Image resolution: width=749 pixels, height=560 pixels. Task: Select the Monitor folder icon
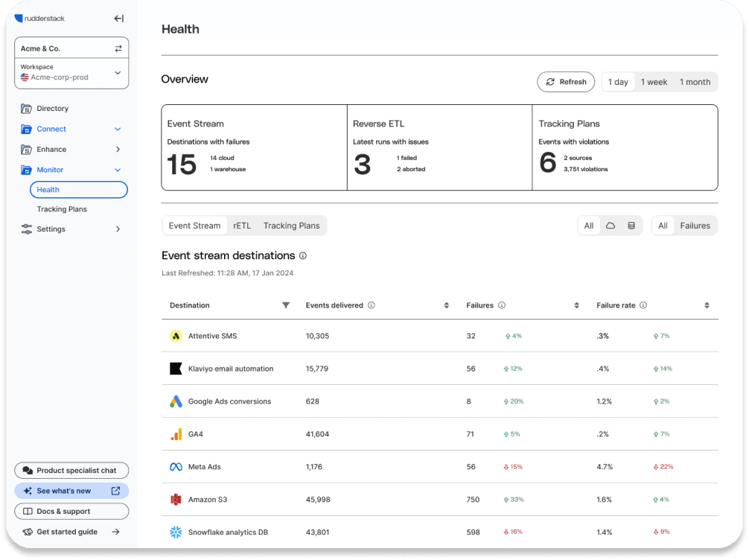26,170
